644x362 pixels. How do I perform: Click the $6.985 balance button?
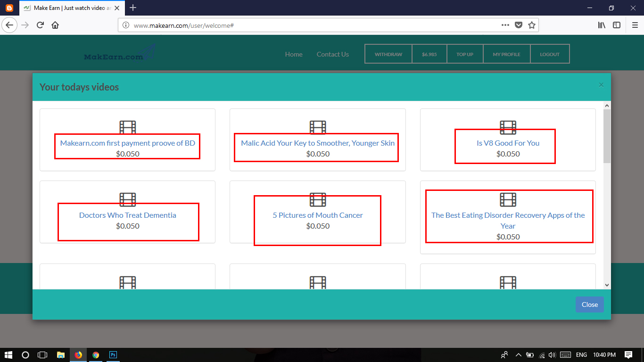[x=429, y=54]
